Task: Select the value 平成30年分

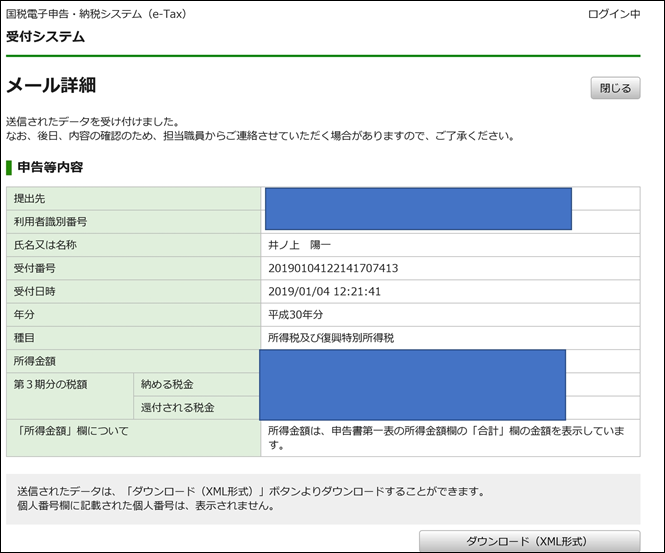Action: point(296,315)
